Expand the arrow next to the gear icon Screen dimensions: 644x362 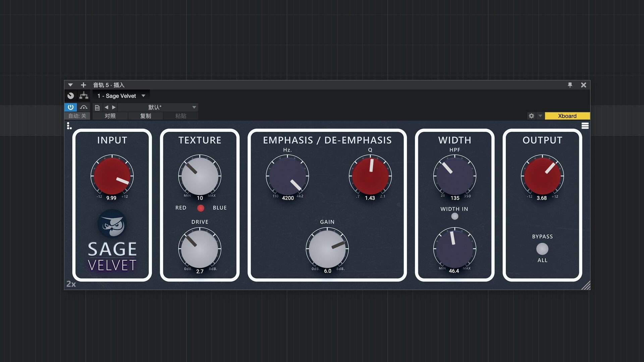tap(540, 116)
